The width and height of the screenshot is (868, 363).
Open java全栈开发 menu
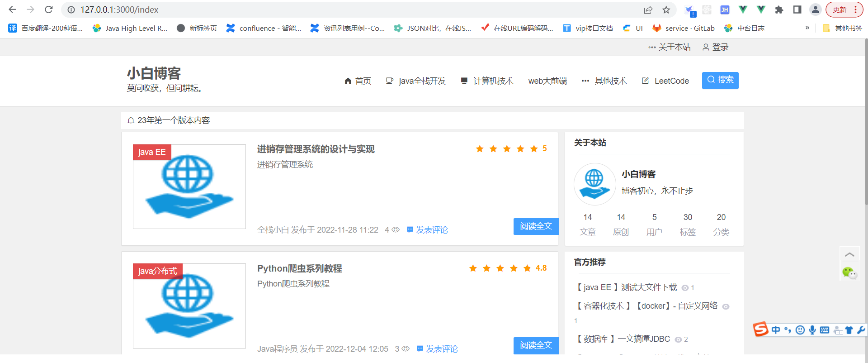coord(416,81)
